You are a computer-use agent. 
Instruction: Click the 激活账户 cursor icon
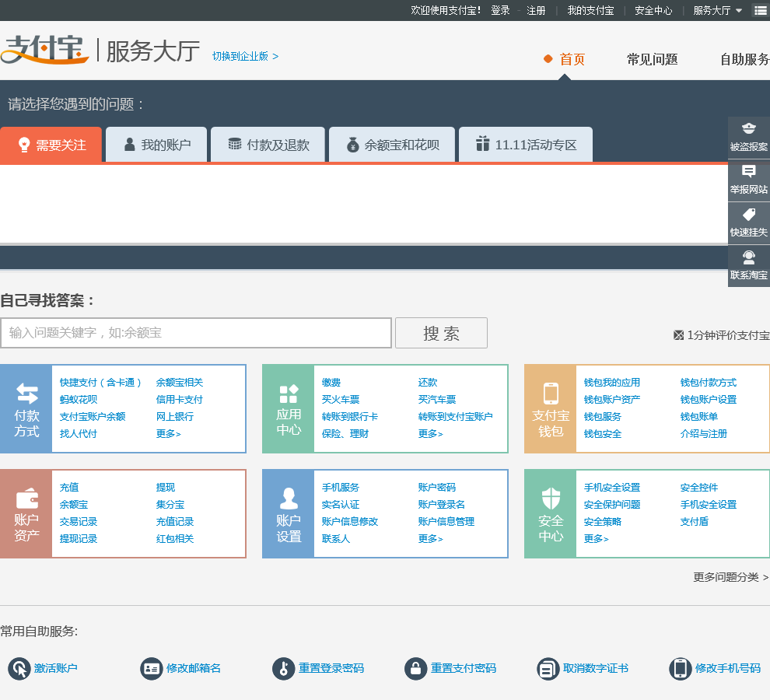pyautogui.click(x=19, y=669)
